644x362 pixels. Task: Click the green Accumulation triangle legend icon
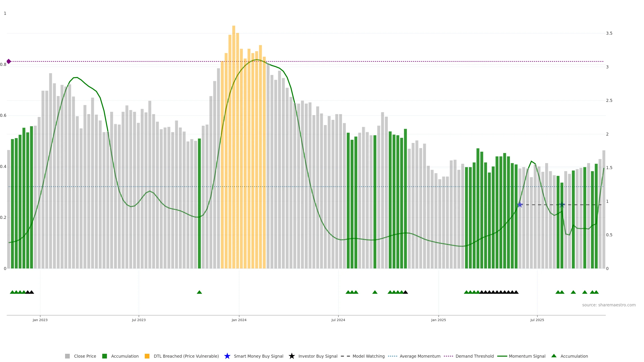(x=554, y=356)
